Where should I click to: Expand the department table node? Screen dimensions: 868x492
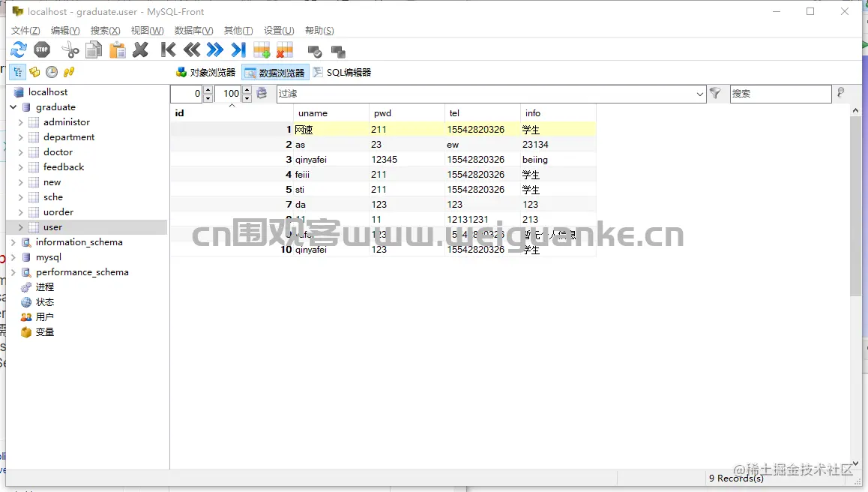20,136
